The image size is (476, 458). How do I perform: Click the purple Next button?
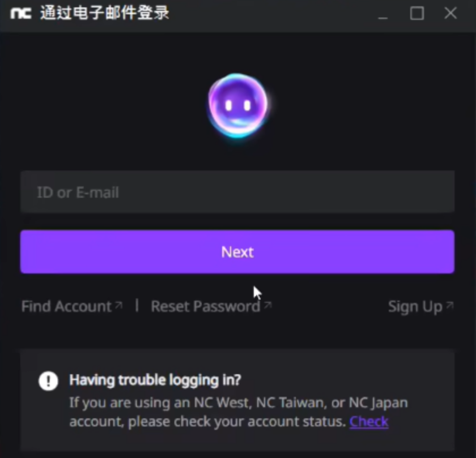tap(237, 252)
